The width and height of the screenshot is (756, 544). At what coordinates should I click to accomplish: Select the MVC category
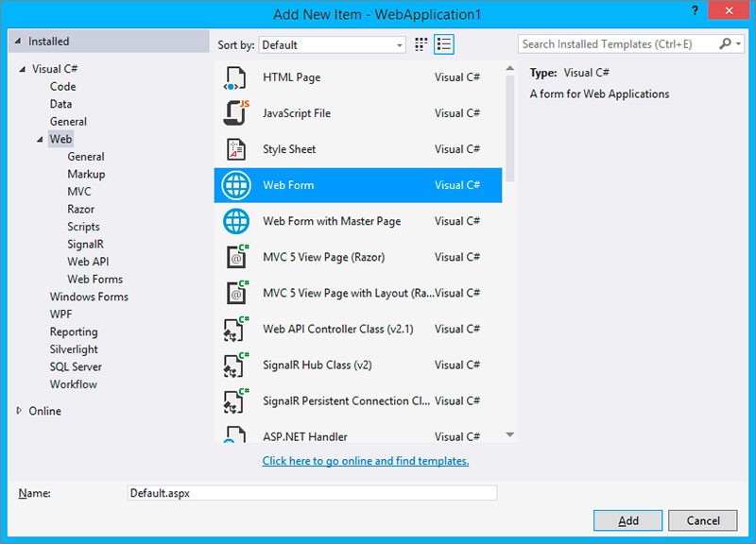(79, 192)
